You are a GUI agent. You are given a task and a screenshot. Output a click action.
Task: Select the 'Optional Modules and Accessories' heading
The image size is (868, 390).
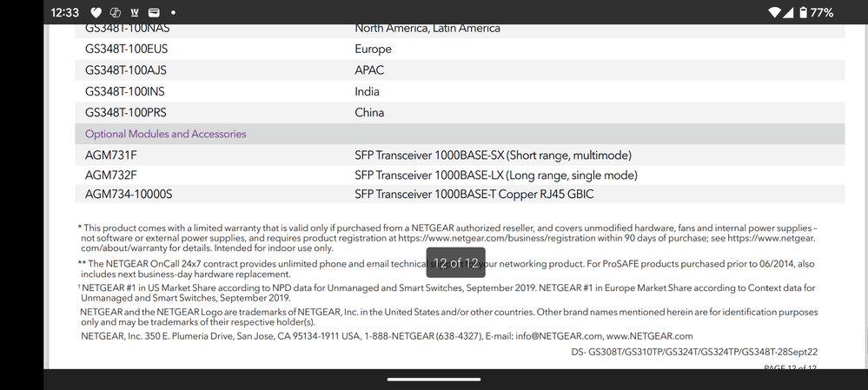pos(165,134)
